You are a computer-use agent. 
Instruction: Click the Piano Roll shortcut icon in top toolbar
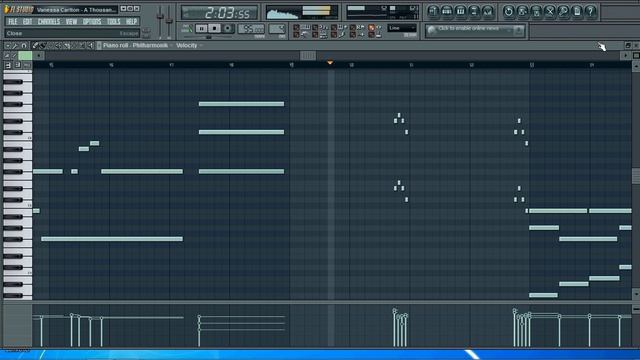coord(460,11)
